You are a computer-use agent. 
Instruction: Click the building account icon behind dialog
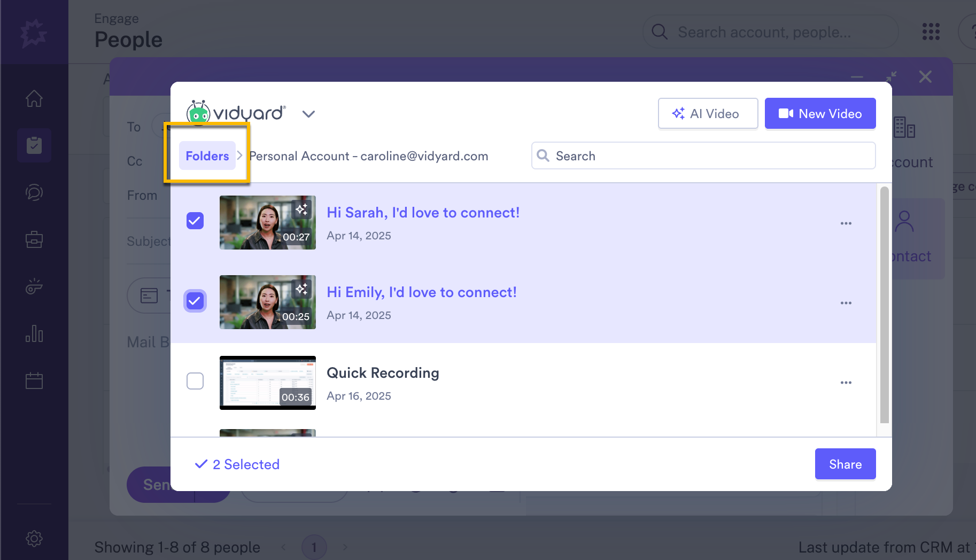pyautogui.click(x=904, y=127)
